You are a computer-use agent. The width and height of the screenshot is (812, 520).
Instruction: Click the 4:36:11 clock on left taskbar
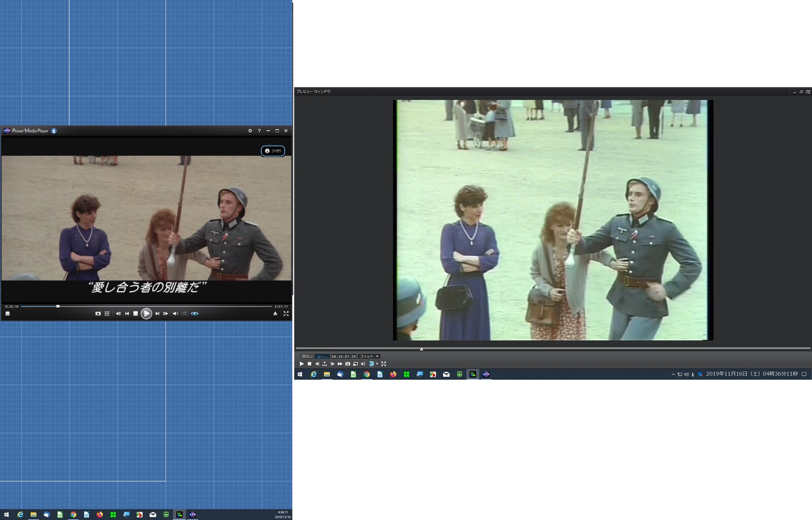click(283, 512)
